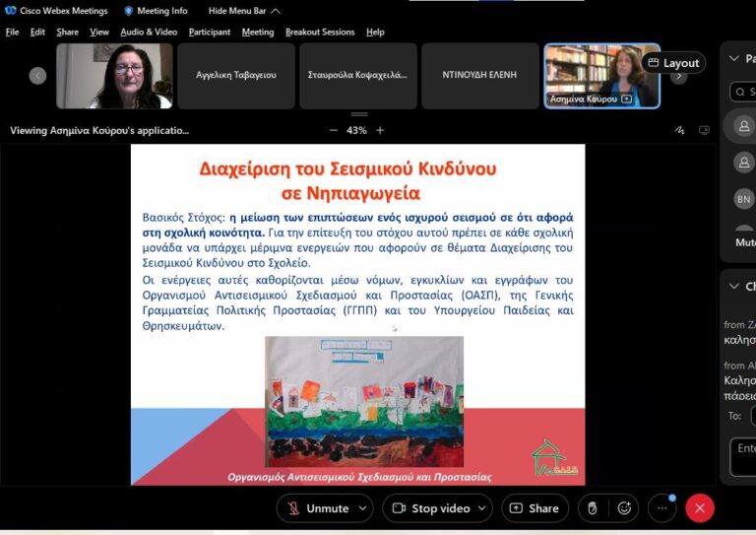Collapse the Participants panel chevron
Screen dimensions: 756x535
point(733,59)
